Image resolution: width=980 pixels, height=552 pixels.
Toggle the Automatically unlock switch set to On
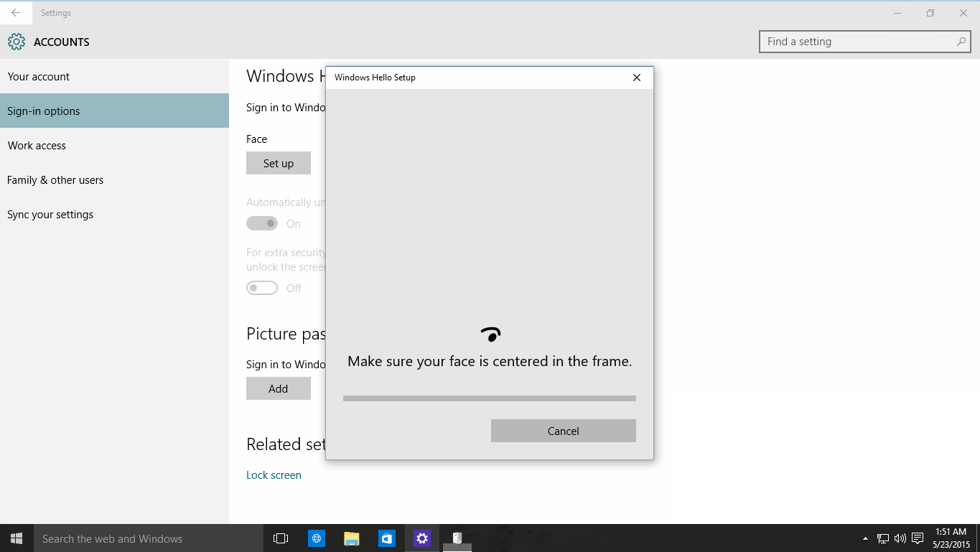[x=262, y=223]
